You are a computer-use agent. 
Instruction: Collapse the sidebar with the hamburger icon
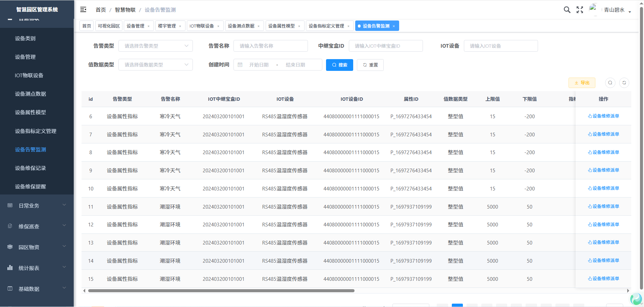pos(83,10)
